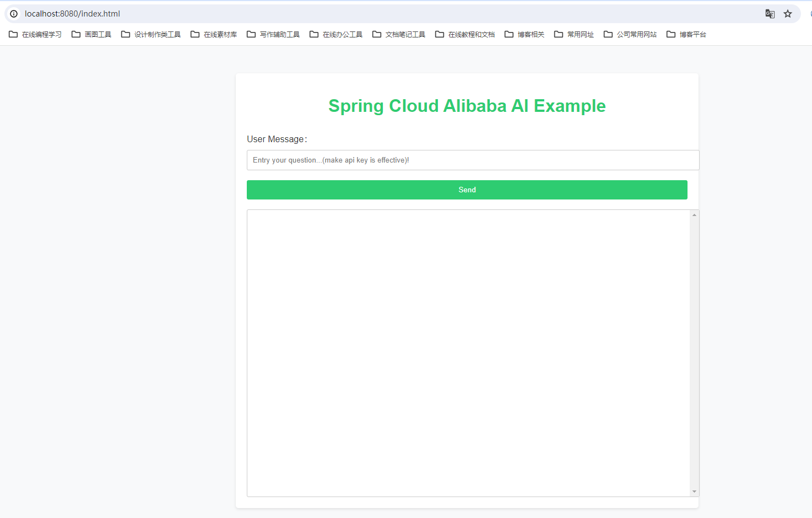Open the 画图工具 bookmark folder
Viewport: 812px width, 518px height.
pos(91,34)
